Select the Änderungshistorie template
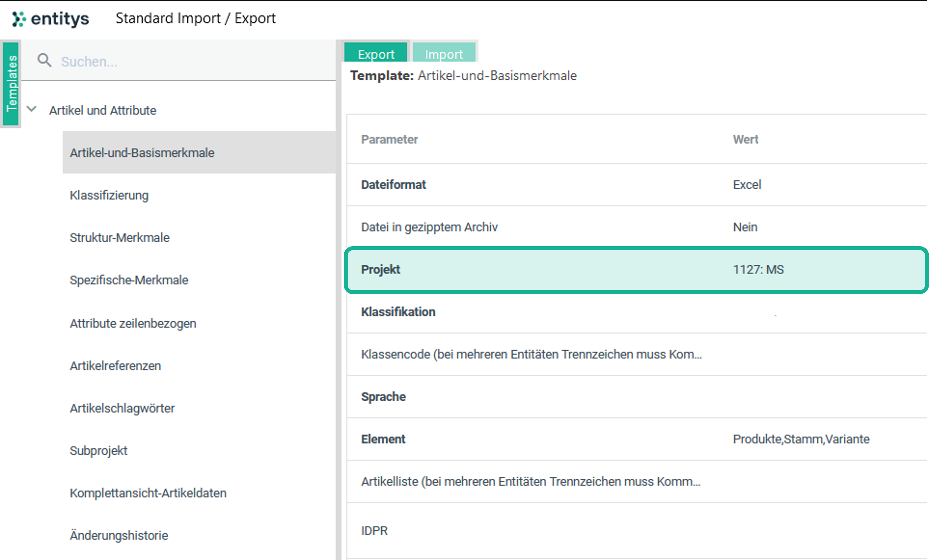This screenshot has width=929, height=560. click(x=199, y=535)
